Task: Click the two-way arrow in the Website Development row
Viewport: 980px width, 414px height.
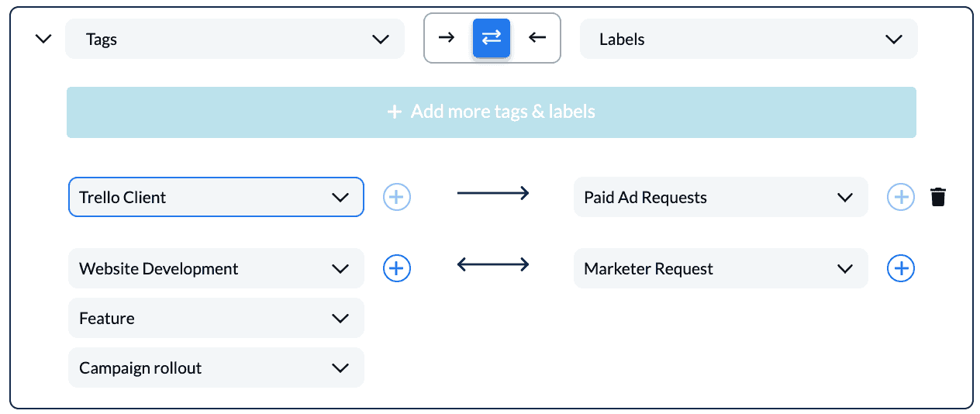Action: click(x=493, y=264)
